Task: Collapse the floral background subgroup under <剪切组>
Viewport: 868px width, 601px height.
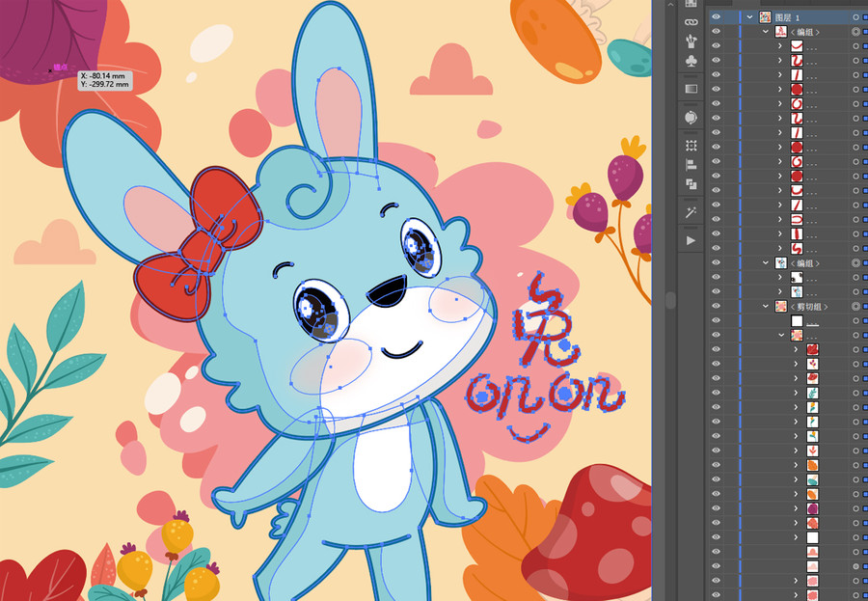Action: 781,335
